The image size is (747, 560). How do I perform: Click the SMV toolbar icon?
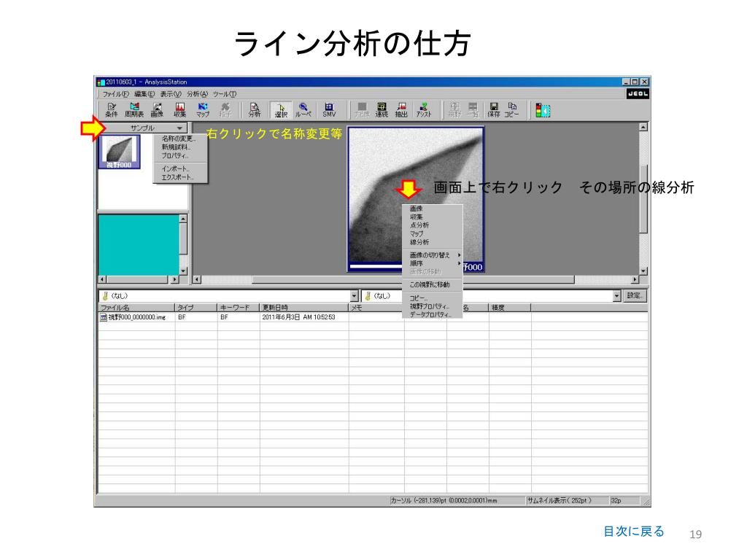pyautogui.click(x=329, y=110)
